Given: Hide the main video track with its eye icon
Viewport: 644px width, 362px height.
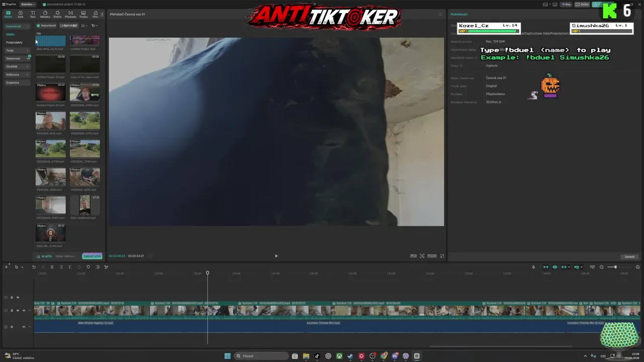Looking at the screenshot, I should click(x=18, y=311).
